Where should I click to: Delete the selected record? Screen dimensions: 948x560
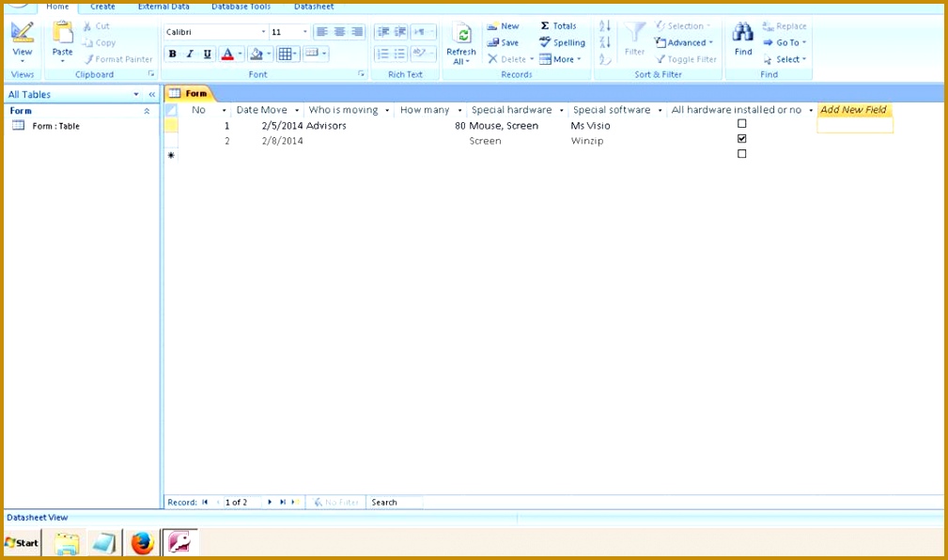(510, 59)
